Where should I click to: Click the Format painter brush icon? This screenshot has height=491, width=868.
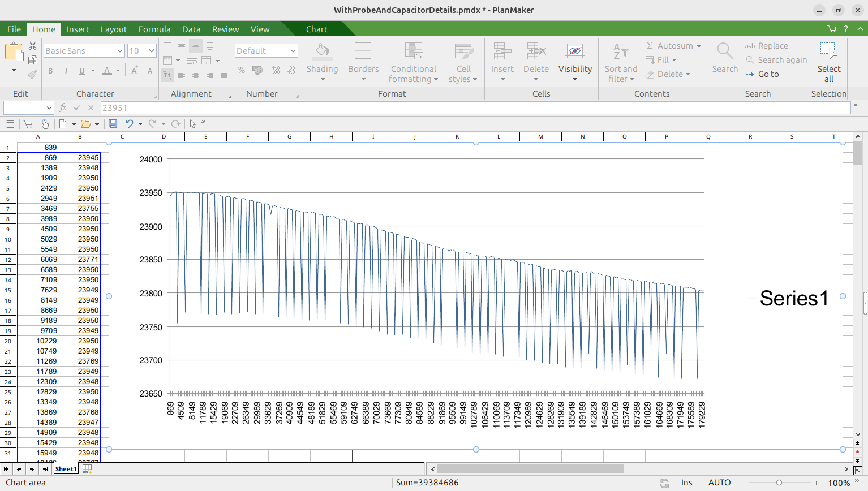[x=33, y=74]
